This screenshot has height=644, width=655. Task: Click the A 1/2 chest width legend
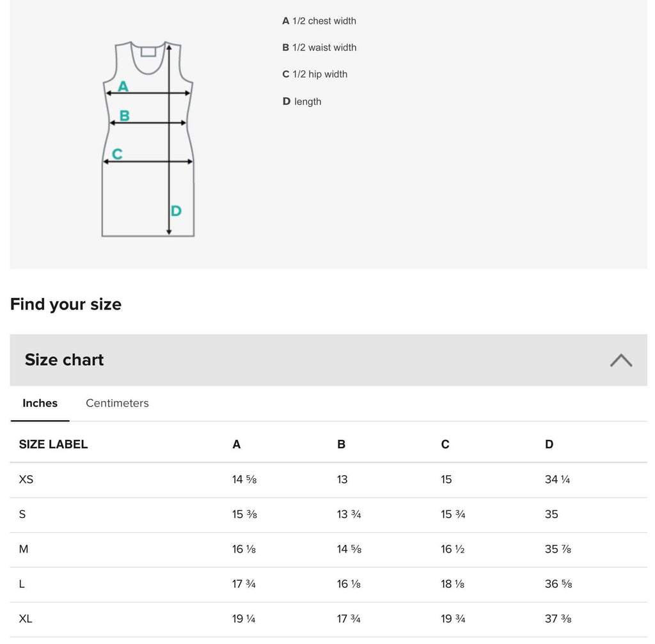[319, 21]
